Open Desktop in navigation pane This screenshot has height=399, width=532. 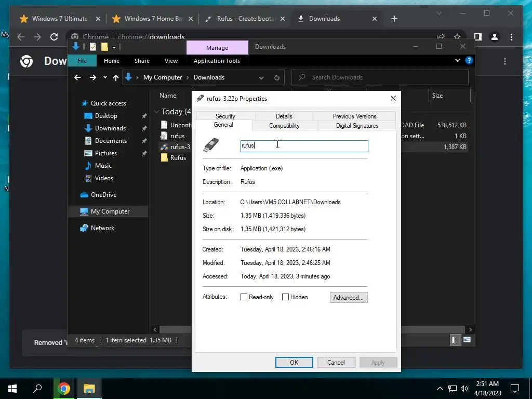106,116
